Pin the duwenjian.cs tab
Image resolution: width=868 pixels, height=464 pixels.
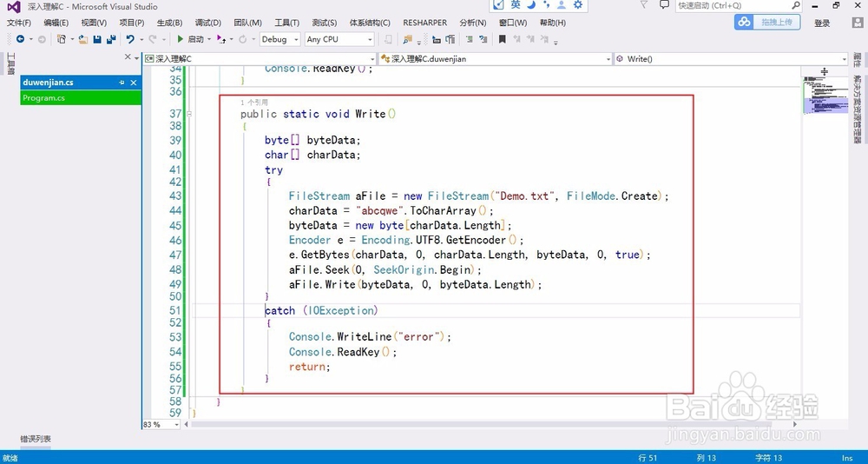click(122, 83)
